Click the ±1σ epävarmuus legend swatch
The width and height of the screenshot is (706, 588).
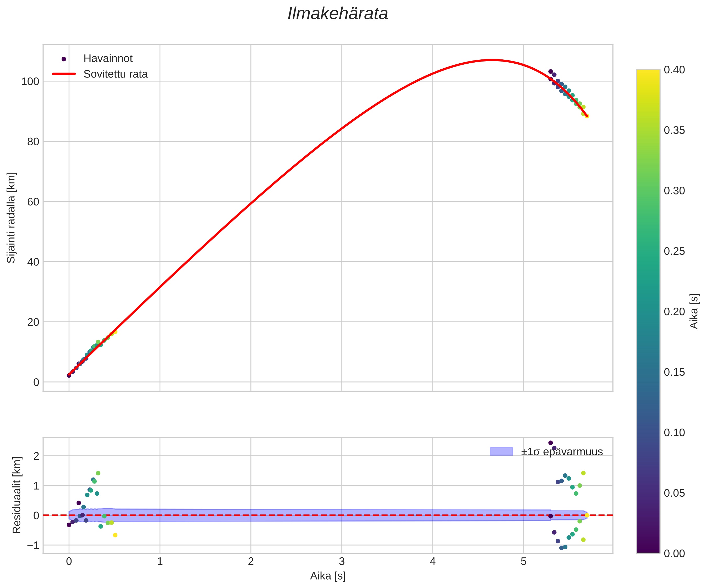click(501, 452)
